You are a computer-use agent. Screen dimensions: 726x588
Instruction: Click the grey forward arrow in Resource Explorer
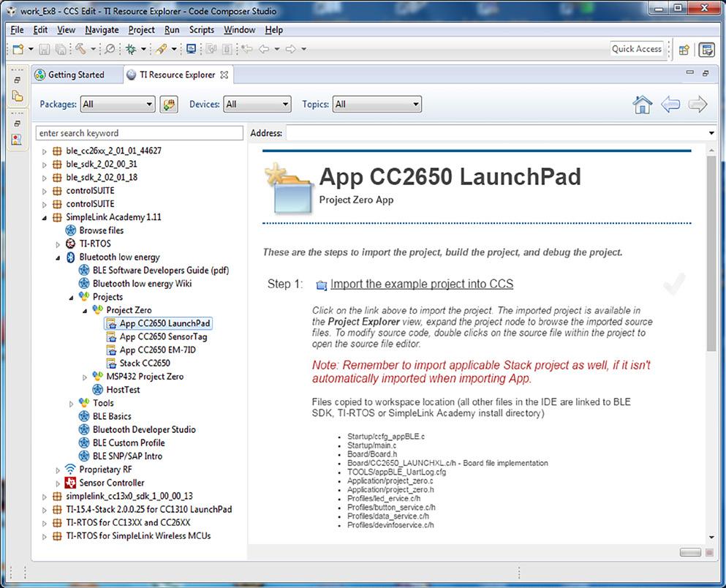coord(697,104)
